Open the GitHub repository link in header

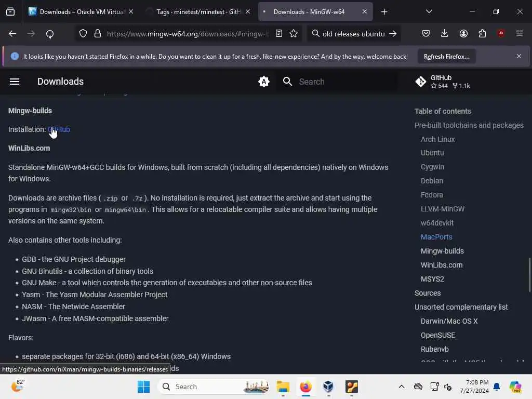[x=443, y=82]
